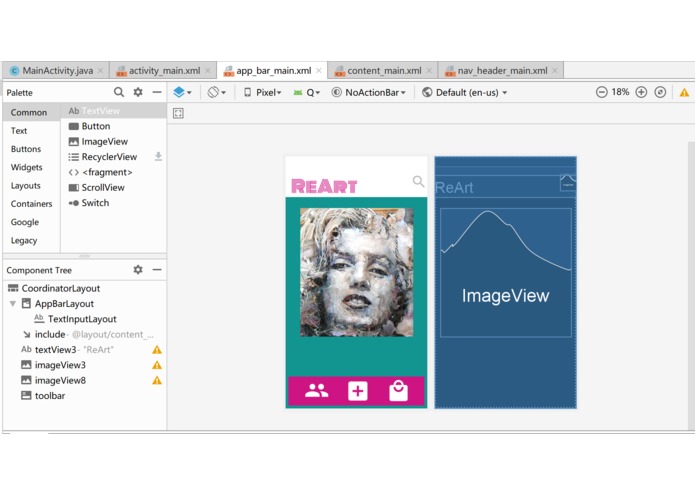
Task: Close the activity_main.xml tab
Action: pyautogui.click(x=208, y=70)
